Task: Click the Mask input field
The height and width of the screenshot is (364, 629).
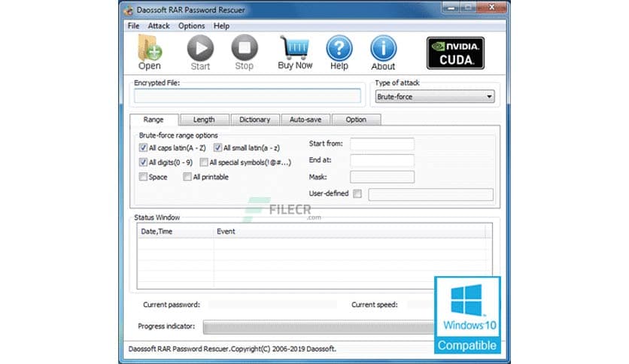Action: click(x=382, y=177)
